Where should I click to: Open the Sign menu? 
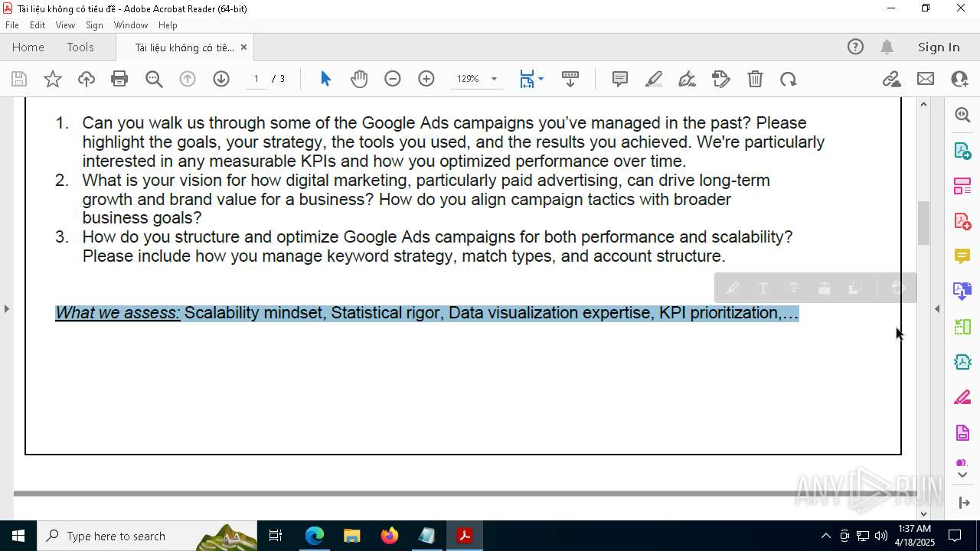coord(94,25)
